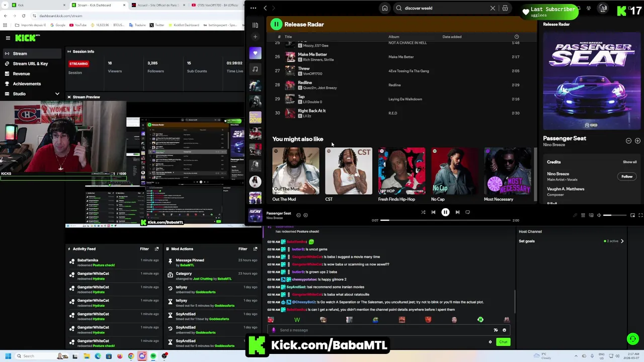Toggle repeat in Spotify player
The image size is (644, 362).
(467, 212)
